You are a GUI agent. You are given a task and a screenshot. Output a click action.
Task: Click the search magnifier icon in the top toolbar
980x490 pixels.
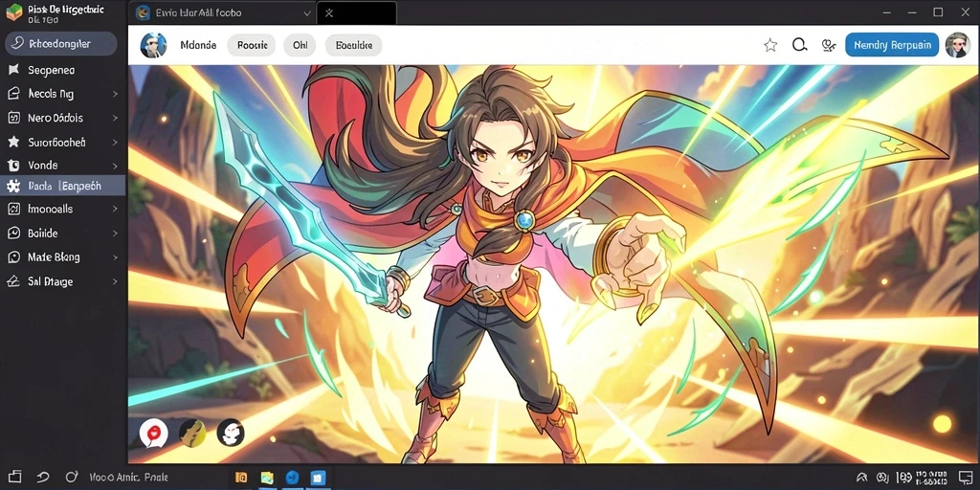[799, 45]
